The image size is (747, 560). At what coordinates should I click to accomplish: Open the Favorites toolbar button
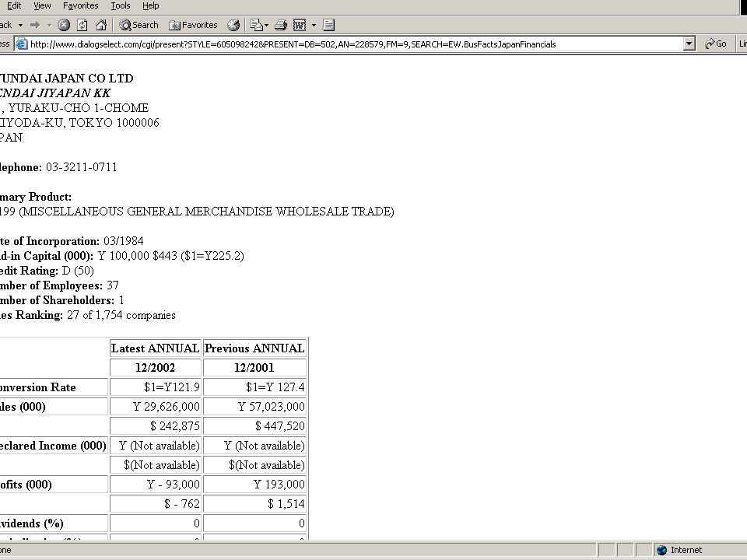(194, 25)
